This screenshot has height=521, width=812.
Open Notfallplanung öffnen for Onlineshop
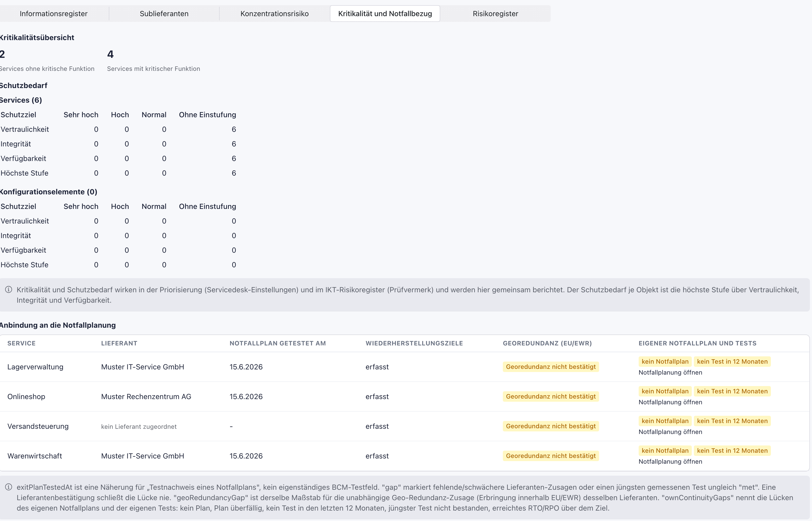(670, 402)
